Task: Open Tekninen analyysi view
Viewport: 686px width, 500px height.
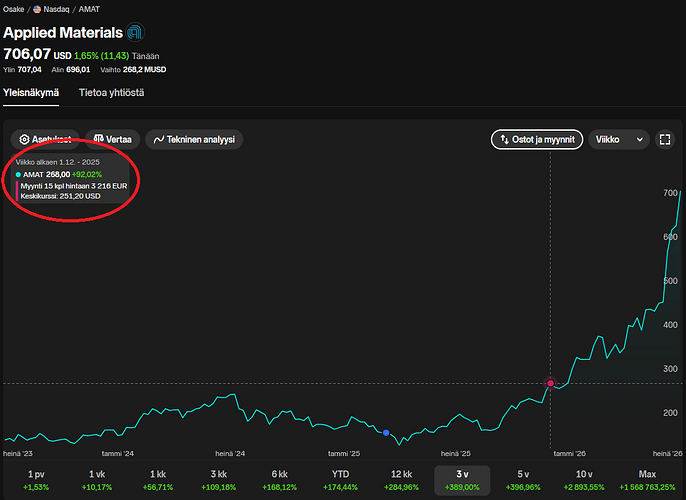Action: click(194, 140)
